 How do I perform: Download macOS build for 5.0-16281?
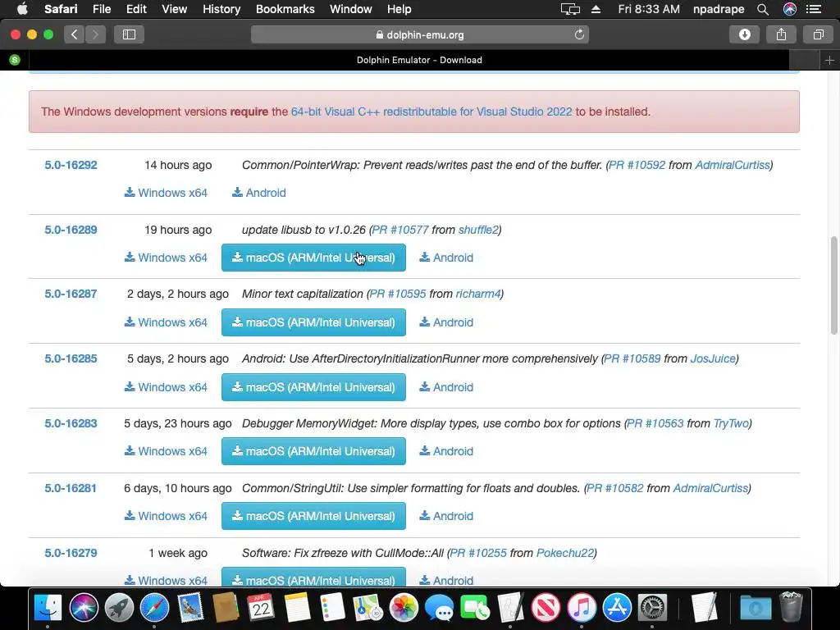point(313,516)
